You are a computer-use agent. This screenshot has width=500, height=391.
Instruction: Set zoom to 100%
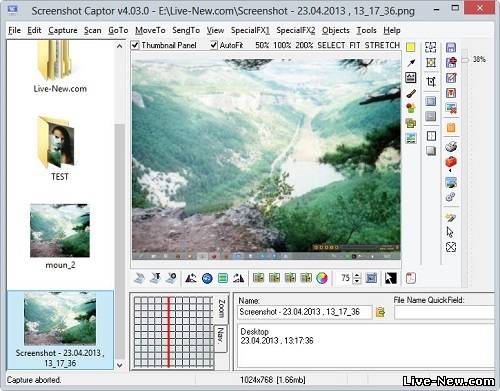pos(282,45)
